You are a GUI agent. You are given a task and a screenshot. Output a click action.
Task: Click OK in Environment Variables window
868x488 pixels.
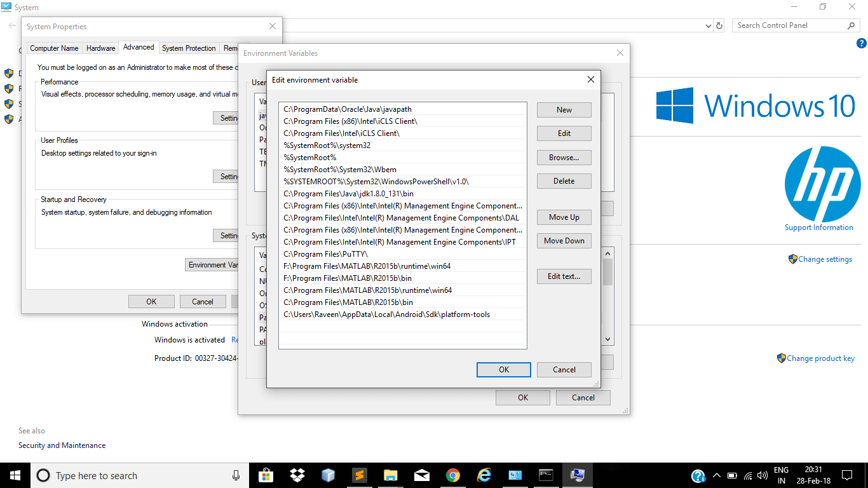523,398
